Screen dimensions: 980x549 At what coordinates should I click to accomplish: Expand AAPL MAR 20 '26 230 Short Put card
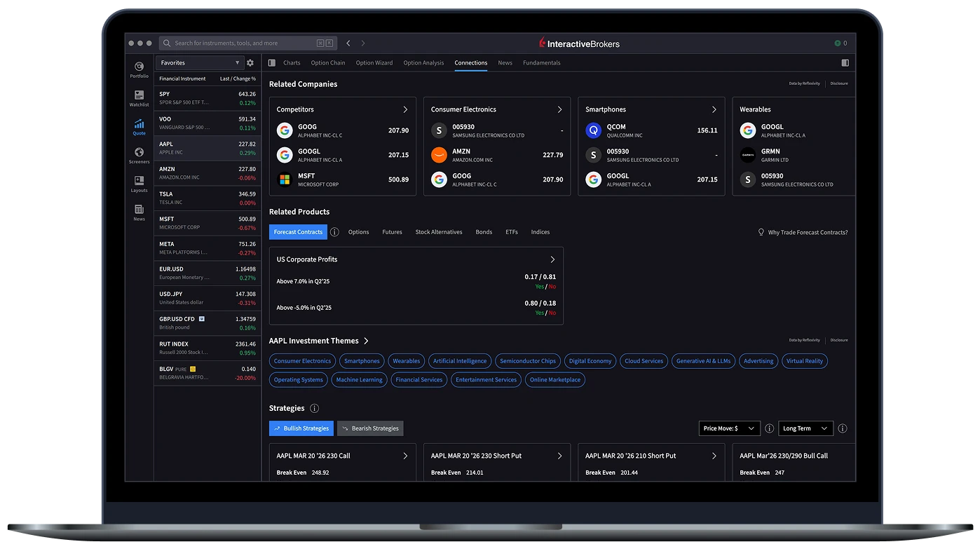559,456
